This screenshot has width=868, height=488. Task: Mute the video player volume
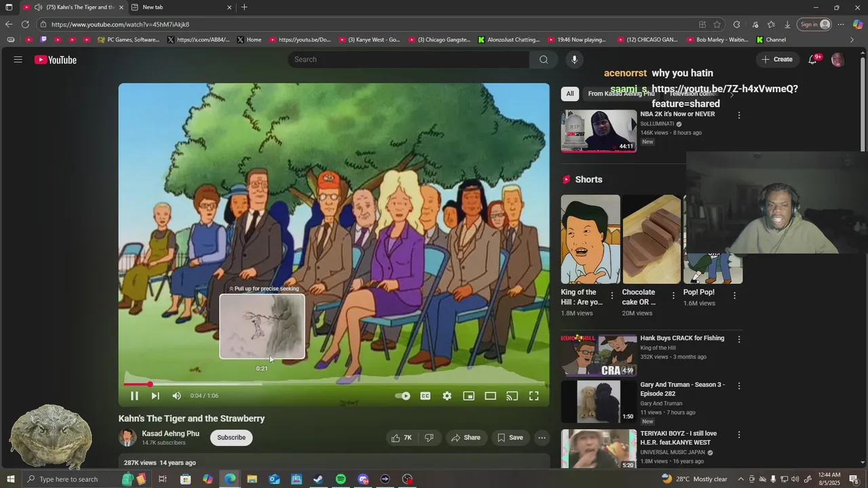tap(176, 396)
